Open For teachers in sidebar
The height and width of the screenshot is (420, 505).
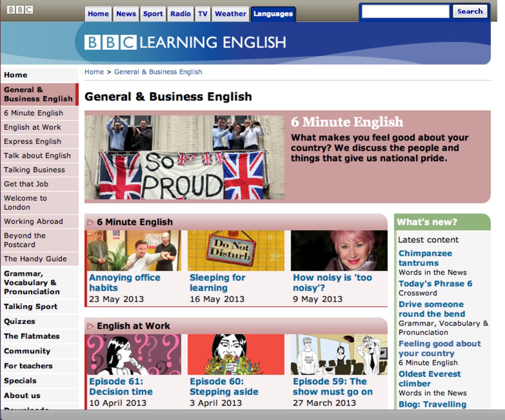click(40, 366)
